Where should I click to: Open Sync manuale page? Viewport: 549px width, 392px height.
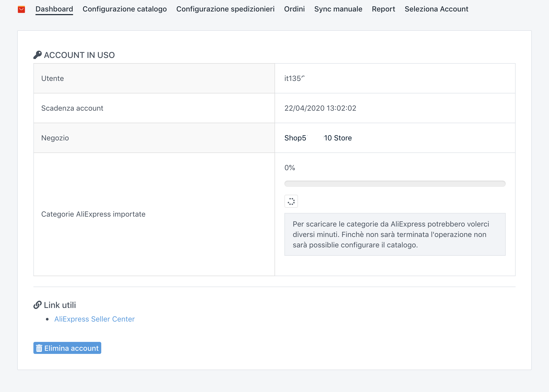[338, 9]
